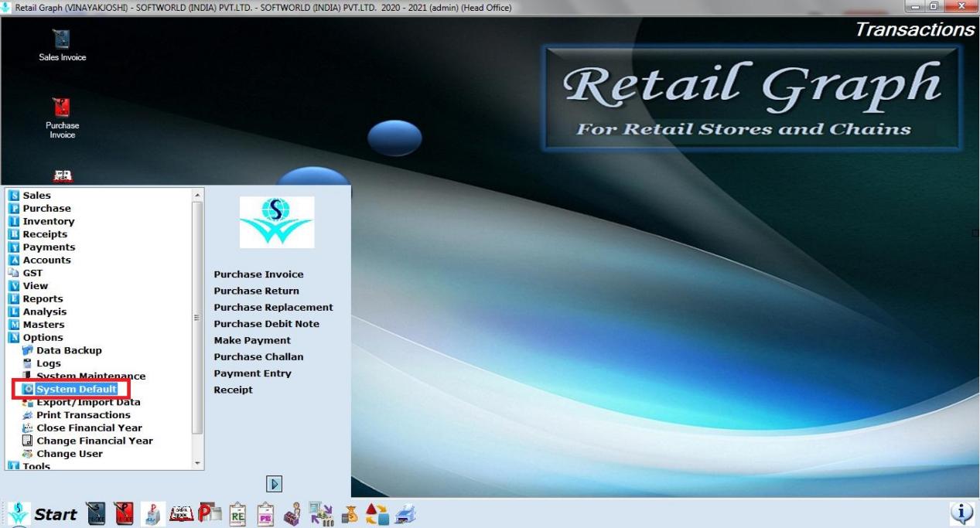This screenshot has height=528, width=980.
Task: Open Receipt link in shortcuts list
Action: pyautogui.click(x=233, y=390)
